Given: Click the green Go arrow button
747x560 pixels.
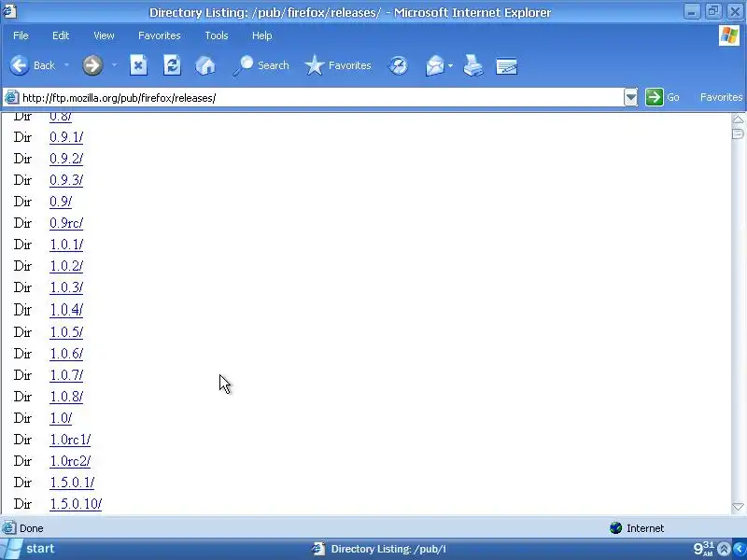Looking at the screenshot, I should click(655, 97).
